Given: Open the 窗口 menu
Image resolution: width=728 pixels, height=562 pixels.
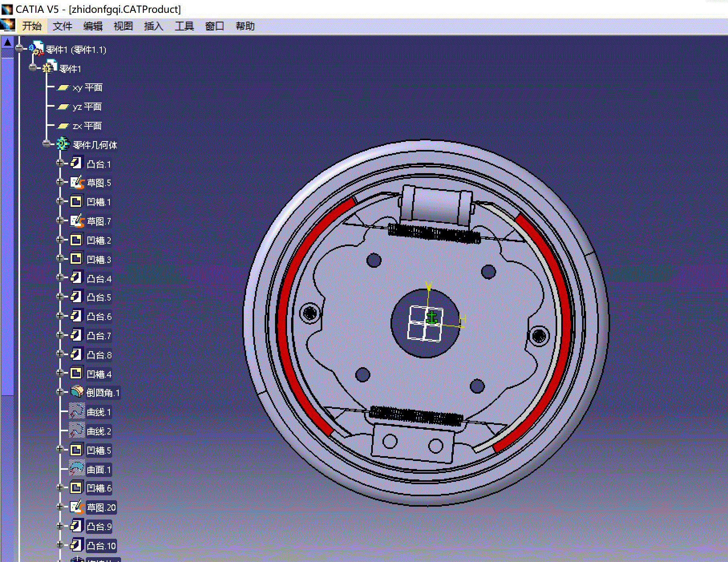Looking at the screenshot, I should pos(214,26).
